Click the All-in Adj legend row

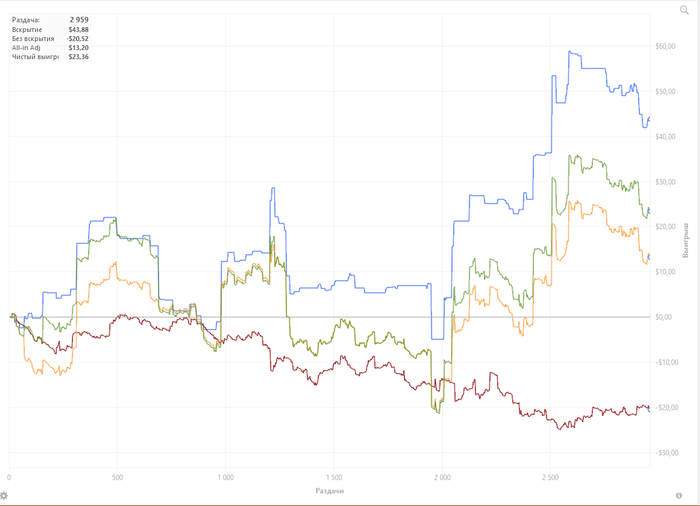(x=27, y=48)
